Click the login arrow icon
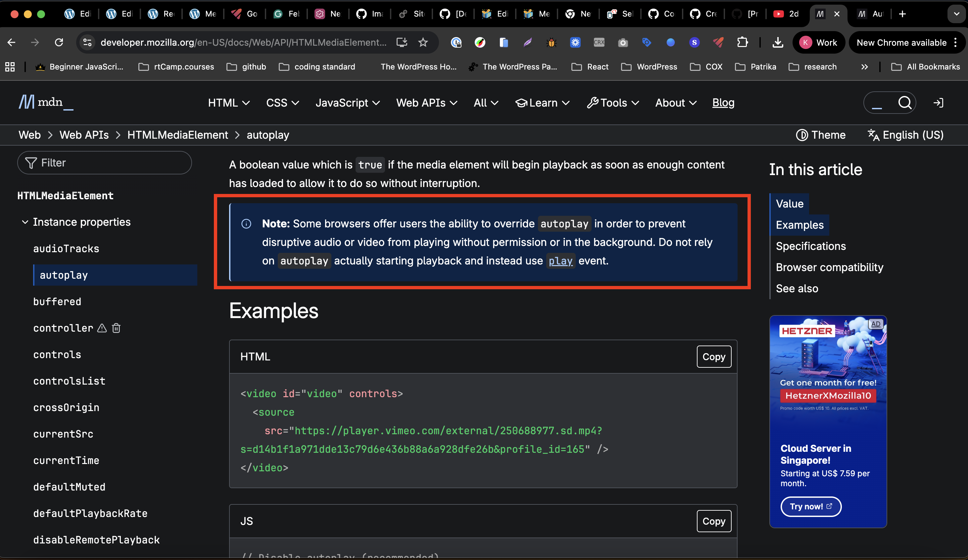Viewport: 968px width, 560px height. point(938,103)
